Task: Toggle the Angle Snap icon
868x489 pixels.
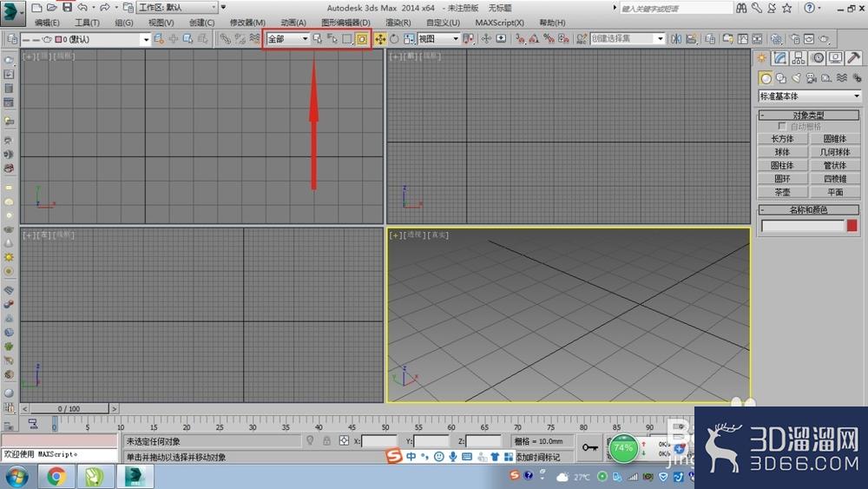Action: tap(534, 39)
